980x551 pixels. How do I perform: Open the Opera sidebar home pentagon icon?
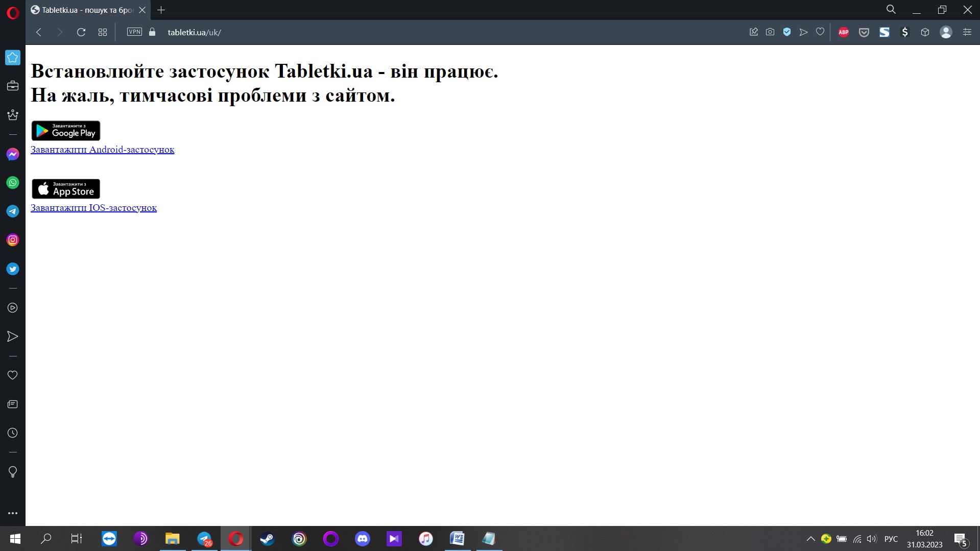[x=13, y=57]
